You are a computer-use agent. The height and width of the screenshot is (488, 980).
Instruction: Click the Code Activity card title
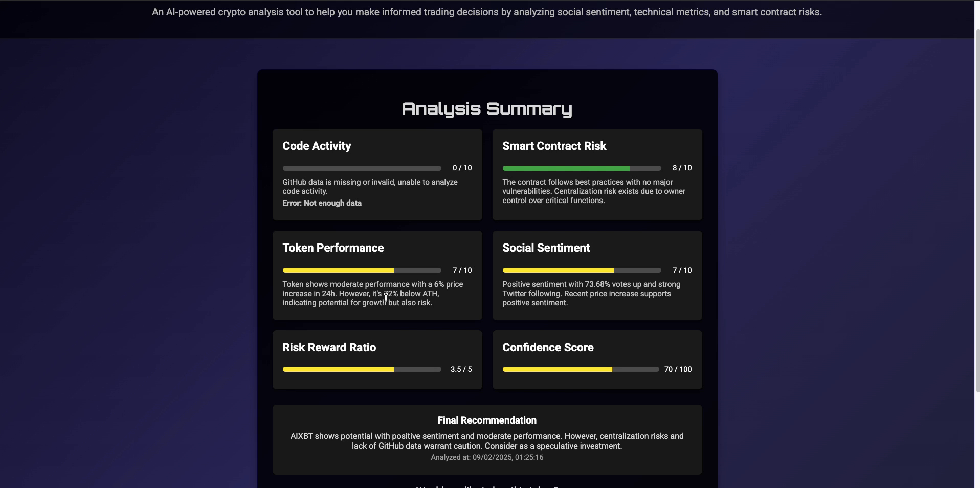tap(317, 146)
